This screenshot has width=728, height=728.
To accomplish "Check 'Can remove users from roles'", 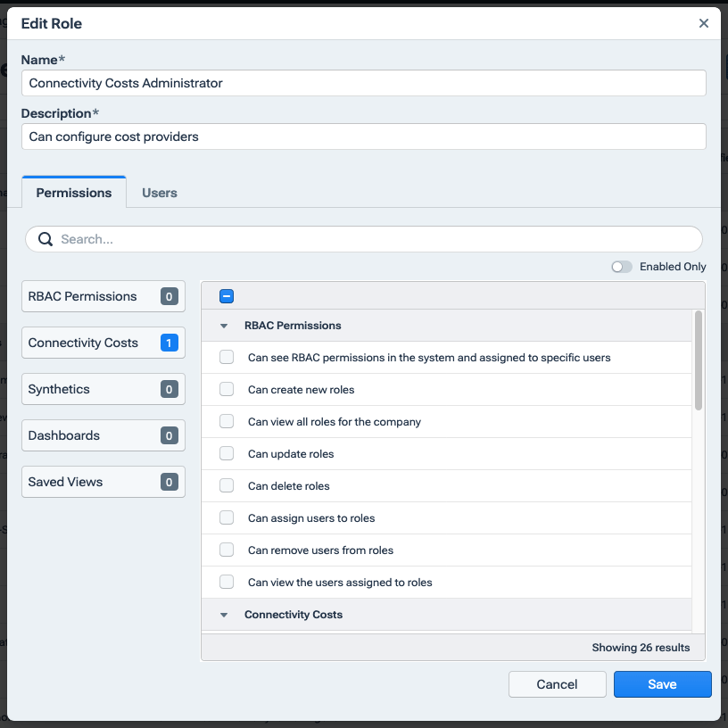I will tap(226, 550).
